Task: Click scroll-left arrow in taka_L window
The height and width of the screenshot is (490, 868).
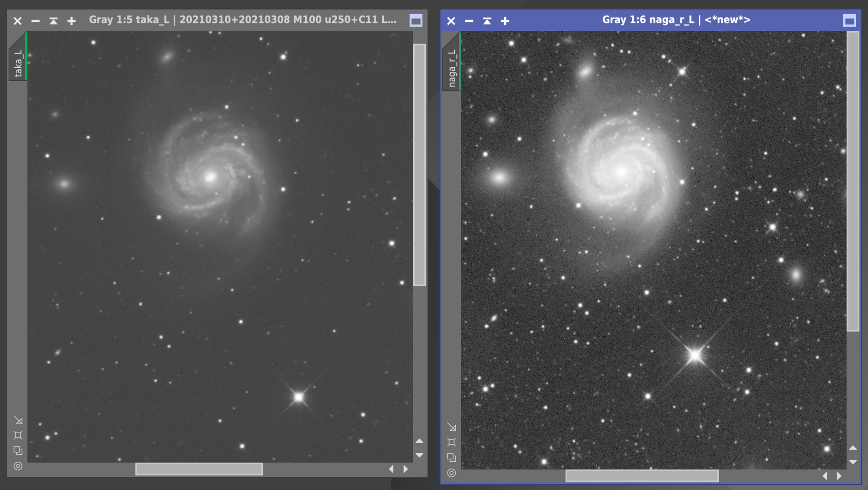Action: (x=391, y=469)
